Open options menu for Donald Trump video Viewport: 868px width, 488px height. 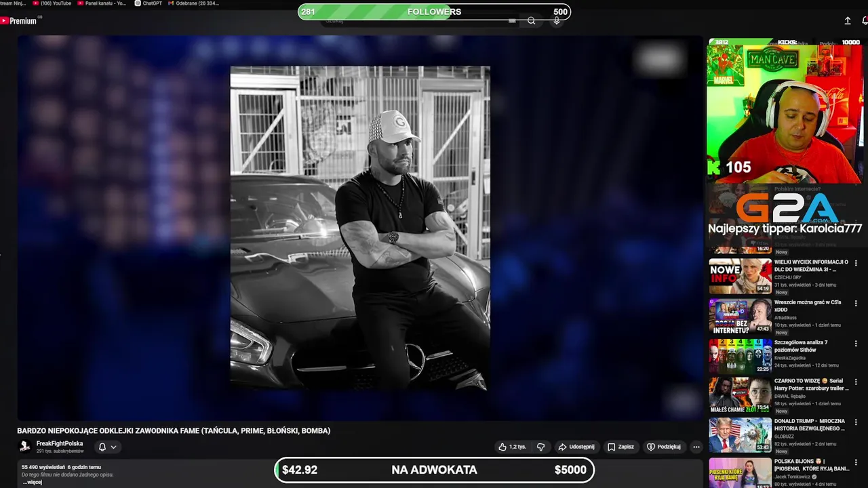coord(856,422)
